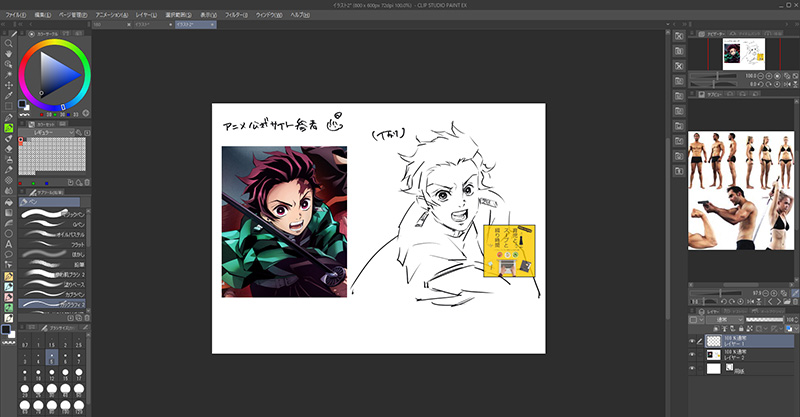Viewport: 800px width, 417px height.
Task: Collapse left palette dock double chevron
Action: click(x=3, y=24)
